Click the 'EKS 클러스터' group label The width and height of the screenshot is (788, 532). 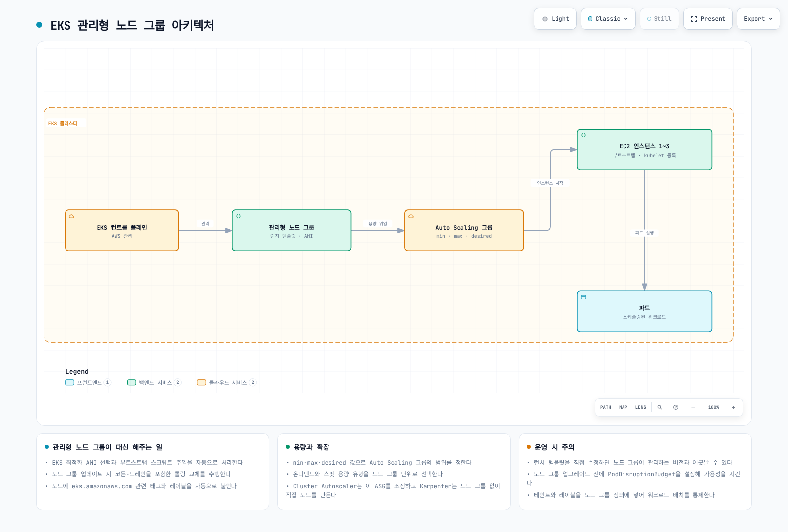[63, 123]
